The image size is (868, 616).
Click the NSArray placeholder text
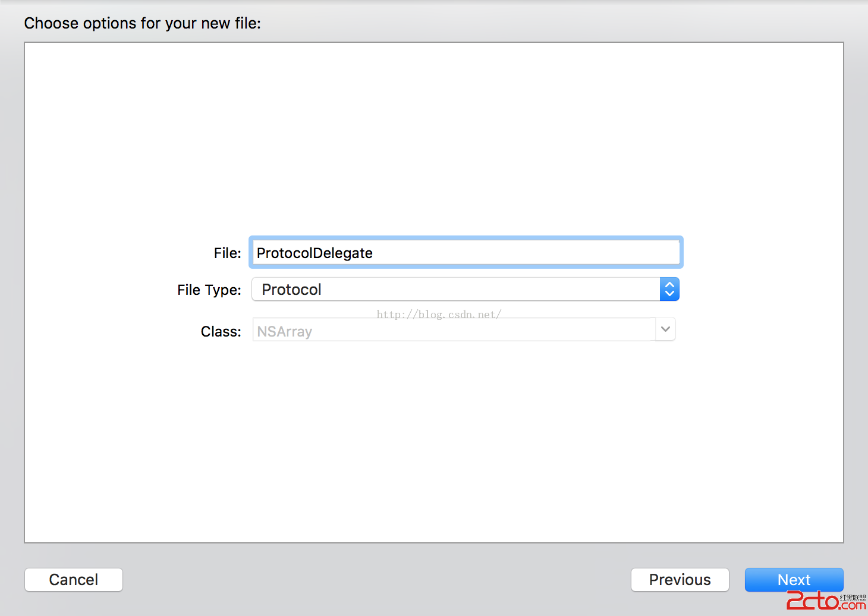pyautogui.click(x=284, y=332)
